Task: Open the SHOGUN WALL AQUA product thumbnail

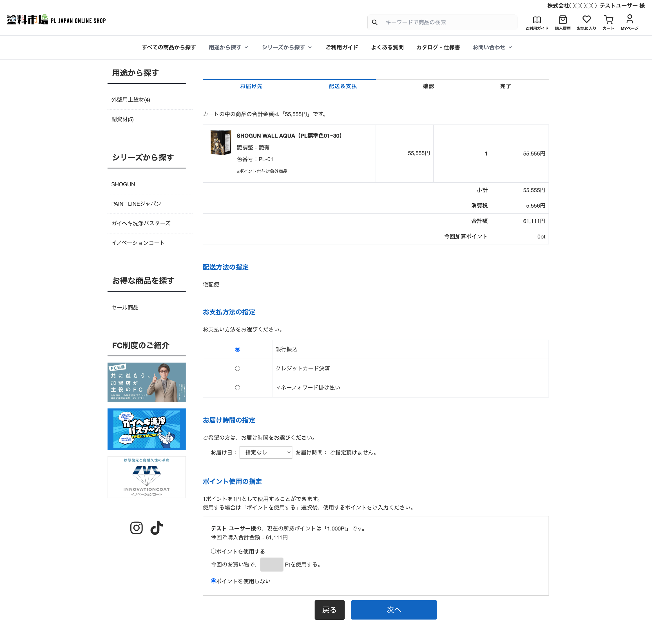Action: tap(221, 142)
